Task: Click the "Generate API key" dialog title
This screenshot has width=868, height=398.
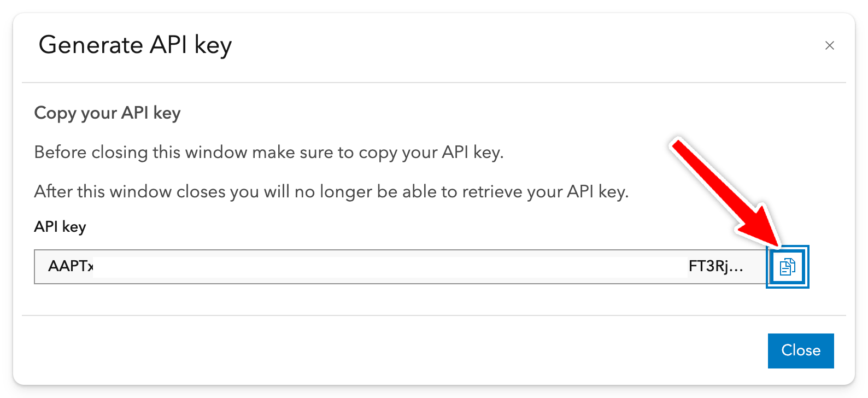Action: tap(135, 45)
